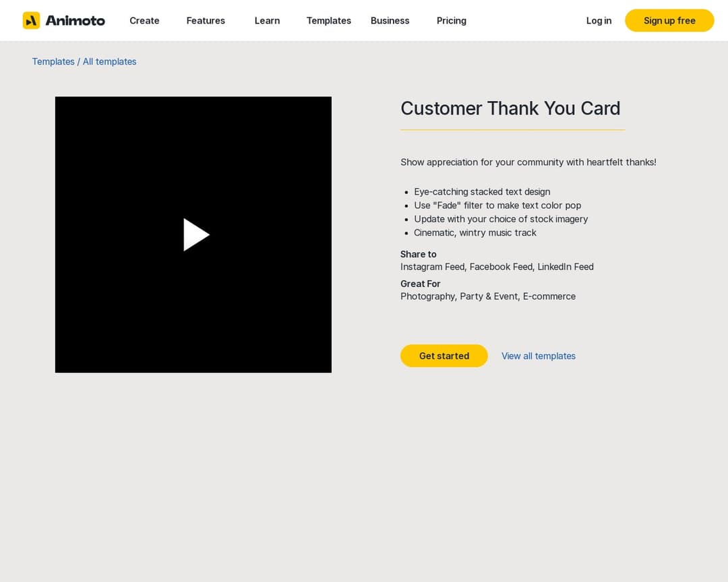Click the Customer Thank You Card heading
The width and height of the screenshot is (728, 582).
[x=510, y=108]
